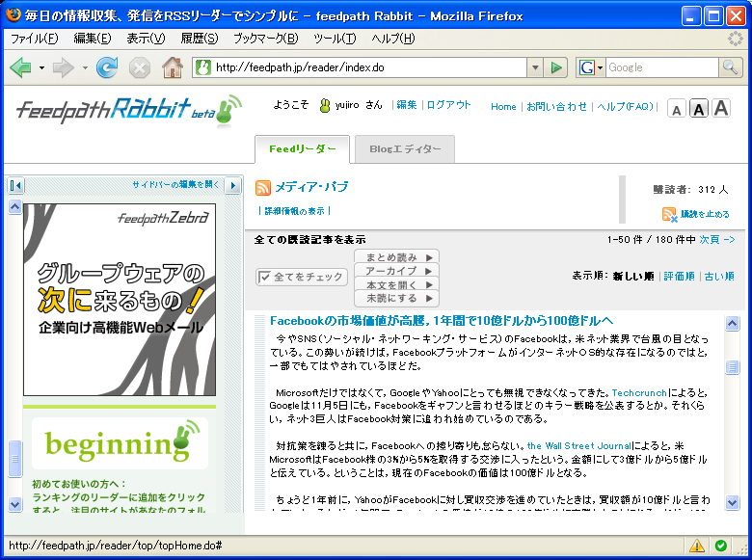
Task: Switch to the Blogエディター tab
Action: tap(405, 149)
